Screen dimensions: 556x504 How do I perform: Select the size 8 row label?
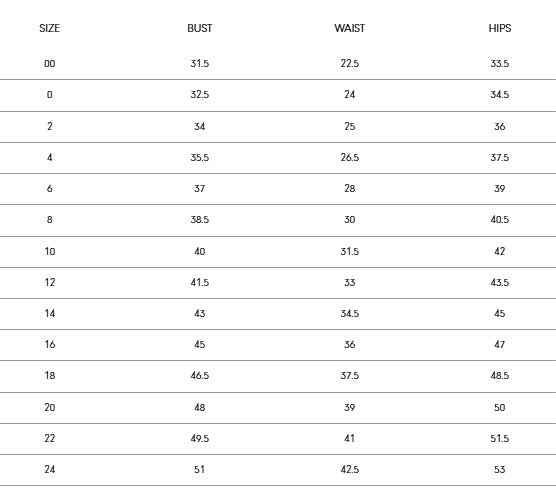pyautogui.click(x=50, y=220)
